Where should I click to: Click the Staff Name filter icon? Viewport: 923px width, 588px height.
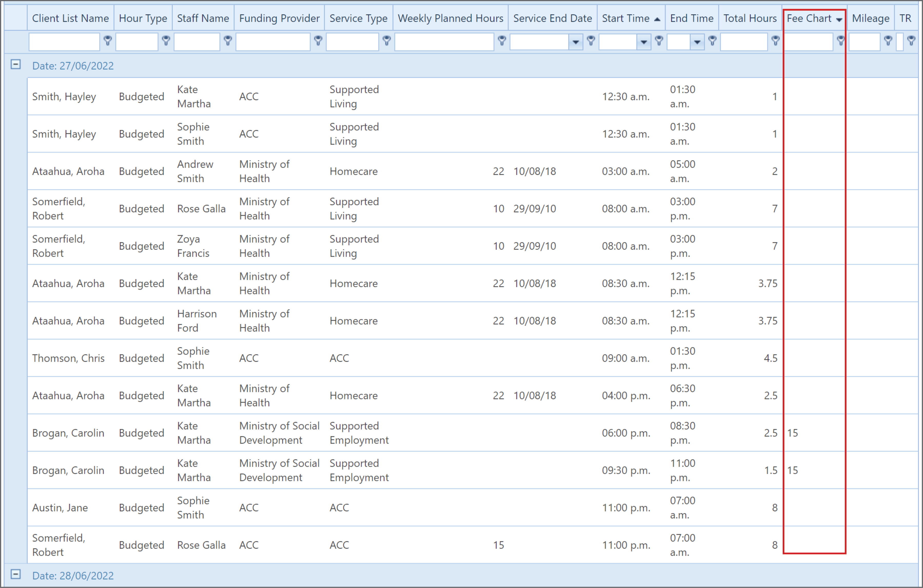pyautogui.click(x=228, y=41)
